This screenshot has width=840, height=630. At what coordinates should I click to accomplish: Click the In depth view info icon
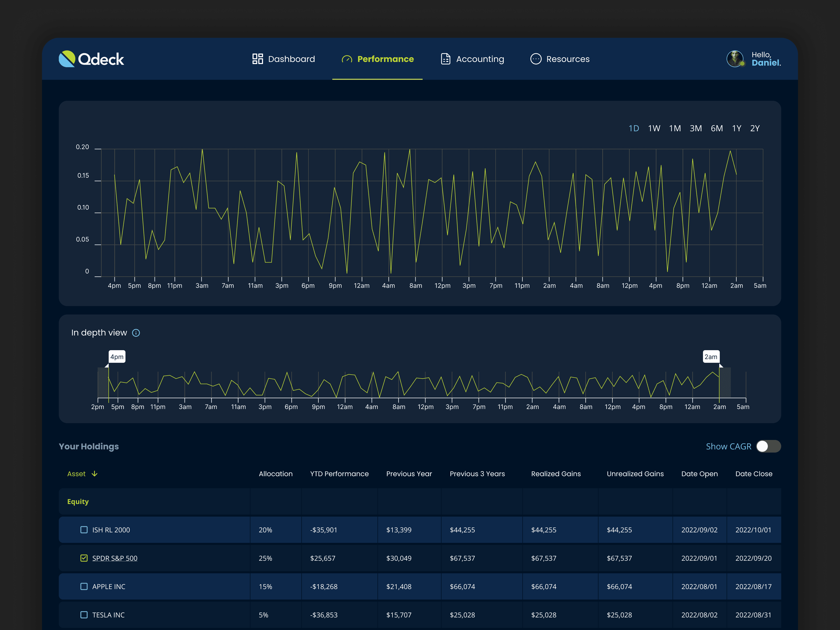(136, 333)
